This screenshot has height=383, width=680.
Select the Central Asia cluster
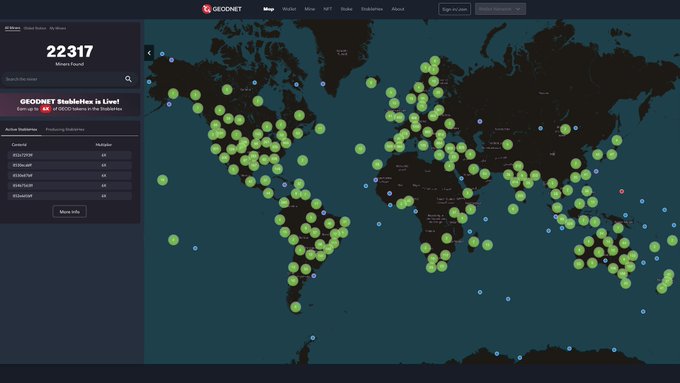[507, 144]
